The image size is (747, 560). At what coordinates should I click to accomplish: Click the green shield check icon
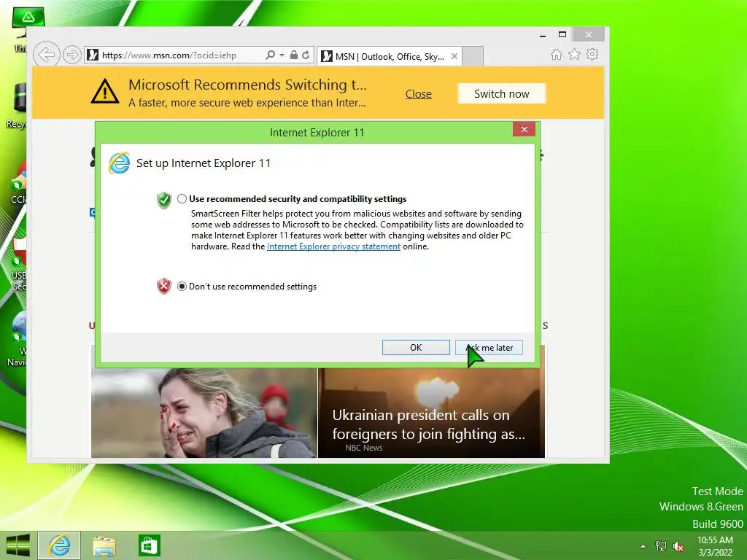[164, 200]
